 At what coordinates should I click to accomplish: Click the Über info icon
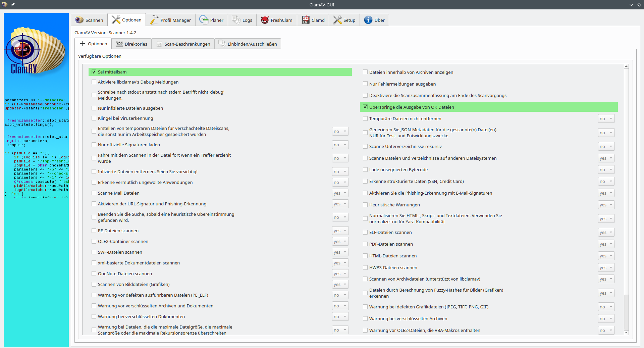[368, 20]
